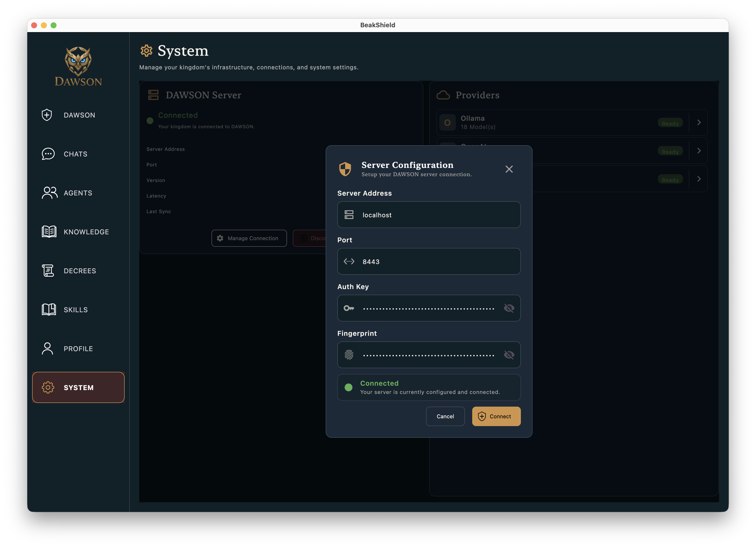Click into the Auth Key field

tap(429, 308)
